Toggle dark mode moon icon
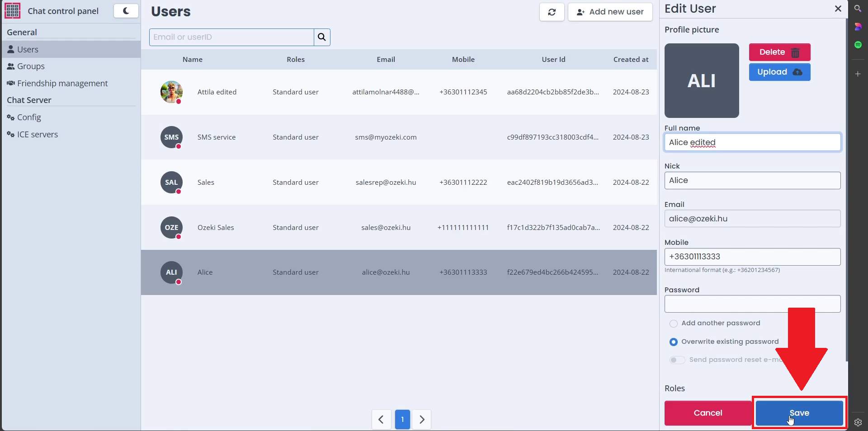868x431 pixels. (126, 11)
